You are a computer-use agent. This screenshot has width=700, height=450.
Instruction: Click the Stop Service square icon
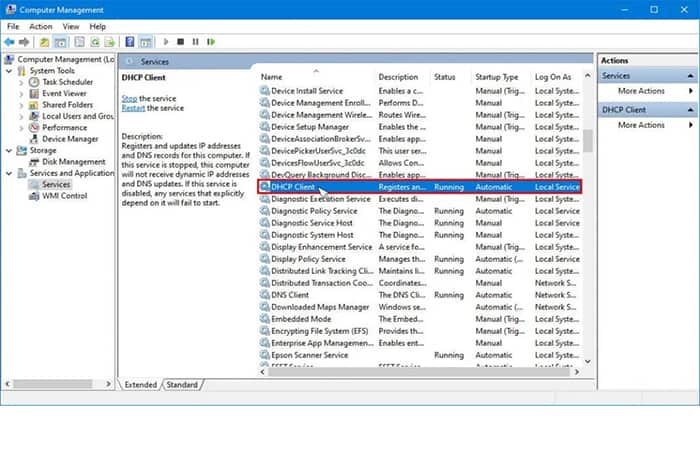click(x=180, y=42)
